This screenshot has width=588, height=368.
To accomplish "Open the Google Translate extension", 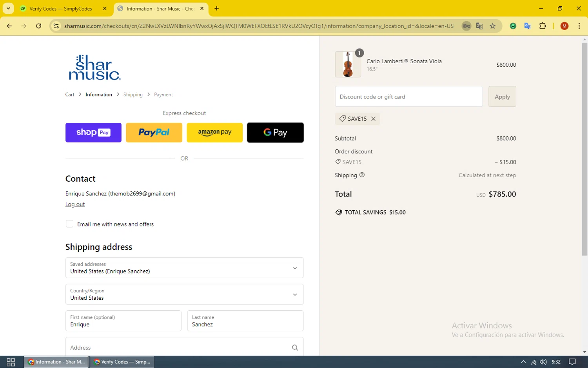I will click(527, 26).
